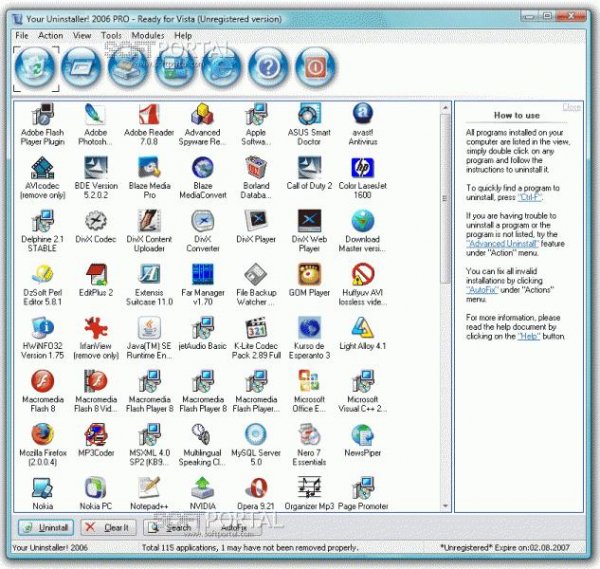Close the How to use panel
The image size is (600, 569).
point(571,107)
